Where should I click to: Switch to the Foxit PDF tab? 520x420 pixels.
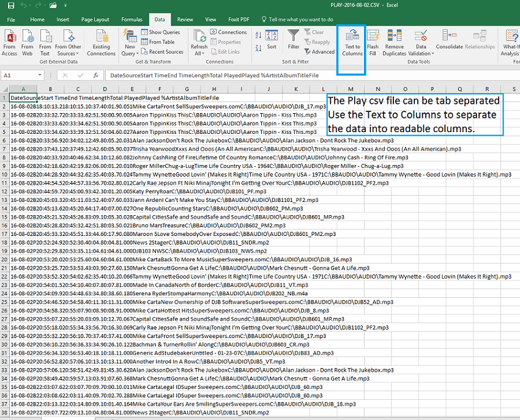tap(239, 20)
